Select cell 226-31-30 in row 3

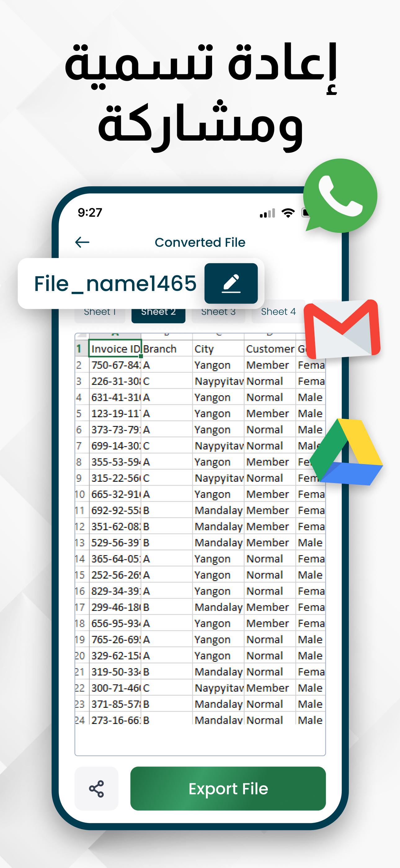pyautogui.click(x=115, y=381)
